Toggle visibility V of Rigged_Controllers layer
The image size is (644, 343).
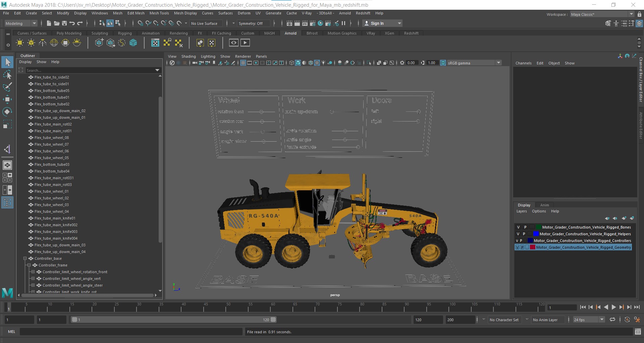click(x=517, y=241)
